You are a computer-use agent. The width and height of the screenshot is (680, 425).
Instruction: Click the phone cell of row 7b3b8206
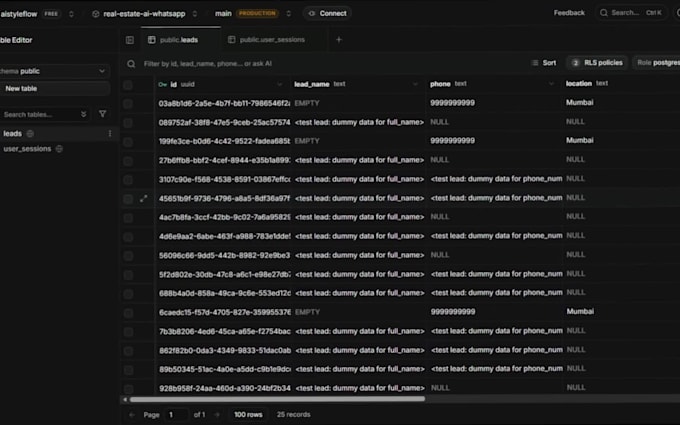pyautogui.click(x=496, y=331)
